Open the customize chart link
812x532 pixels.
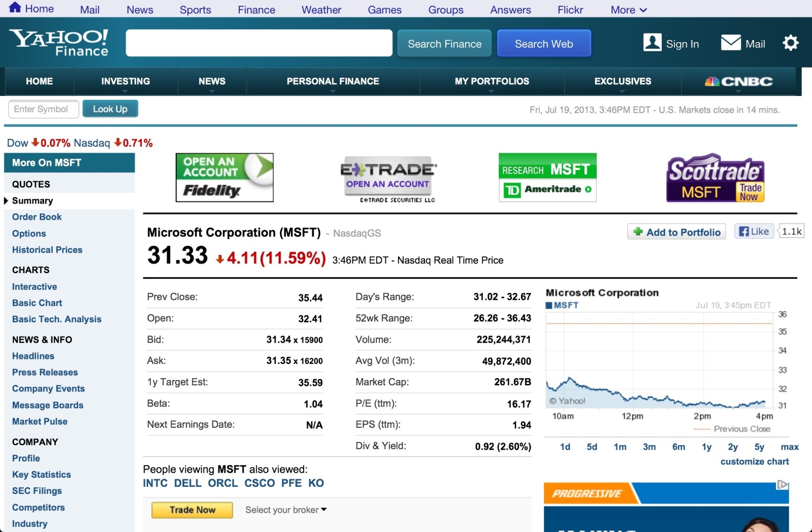(755, 461)
